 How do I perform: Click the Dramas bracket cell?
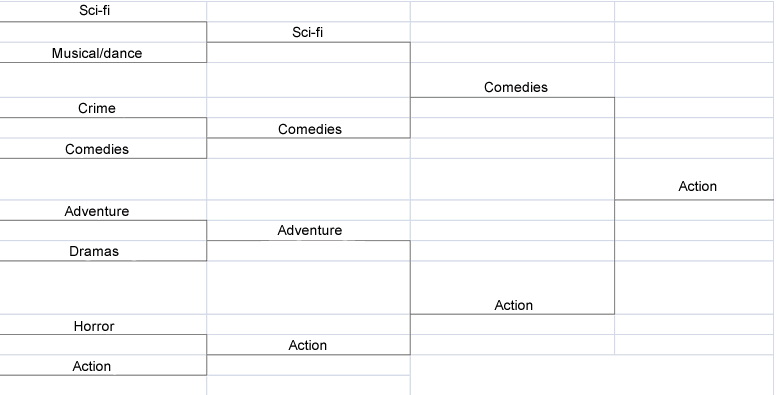coord(103,251)
